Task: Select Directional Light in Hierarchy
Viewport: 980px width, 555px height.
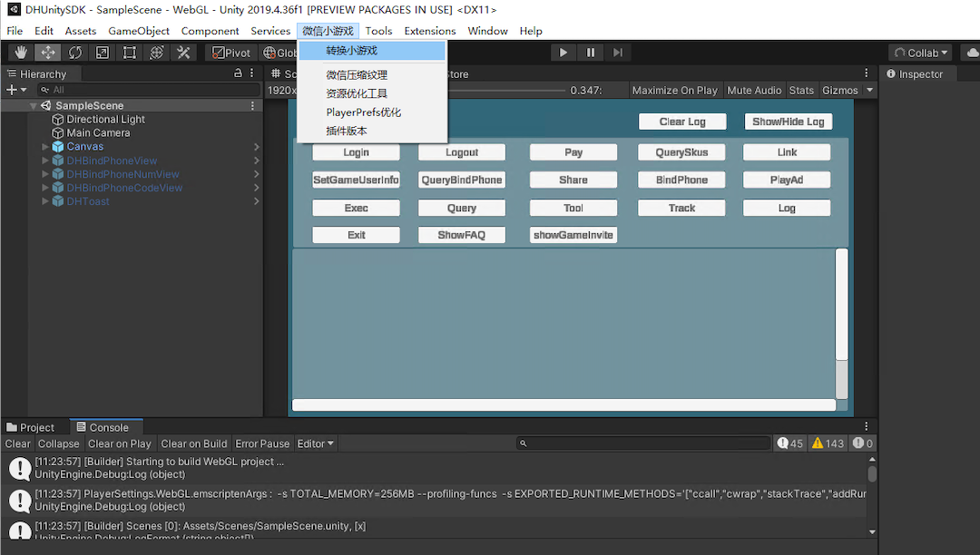Action: tap(105, 119)
